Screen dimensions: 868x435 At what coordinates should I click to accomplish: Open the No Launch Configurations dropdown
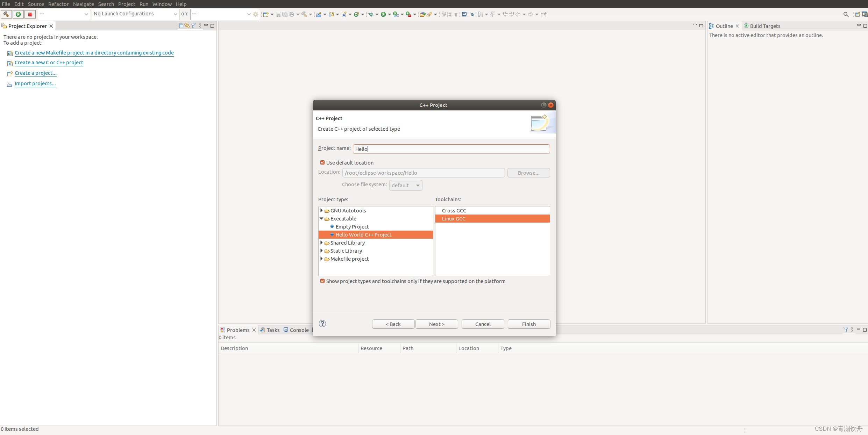pyautogui.click(x=135, y=14)
